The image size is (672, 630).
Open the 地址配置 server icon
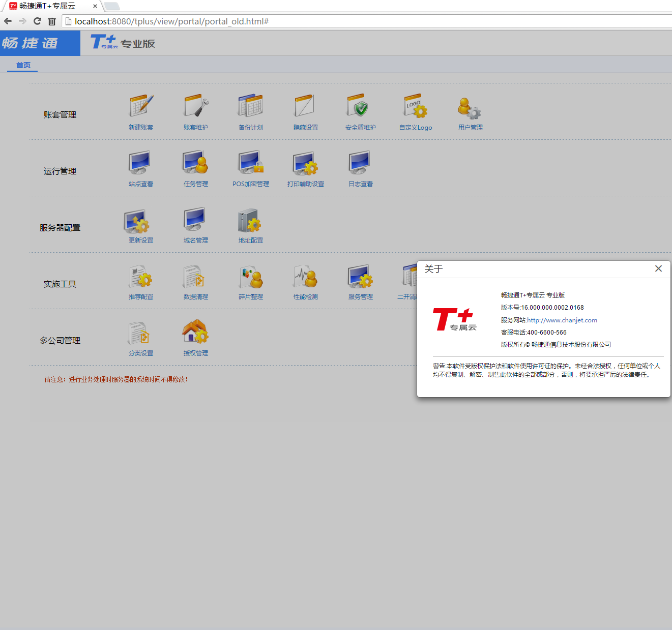click(250, 220)
